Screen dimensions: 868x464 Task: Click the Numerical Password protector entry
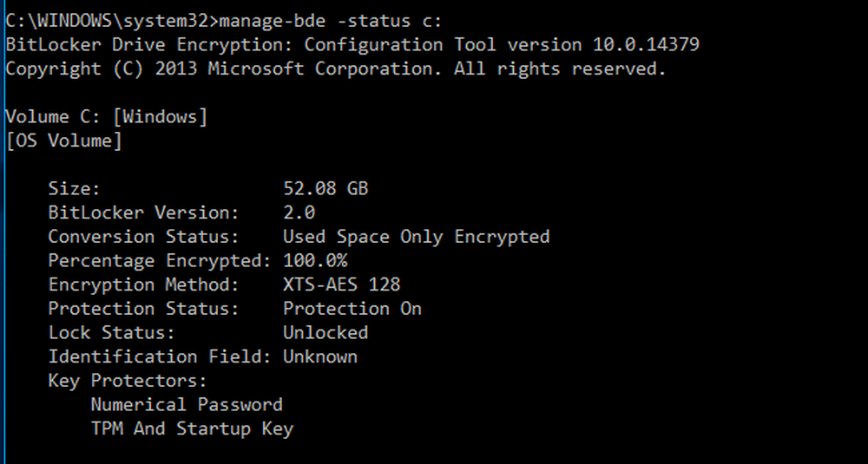(x=187, y=404)
